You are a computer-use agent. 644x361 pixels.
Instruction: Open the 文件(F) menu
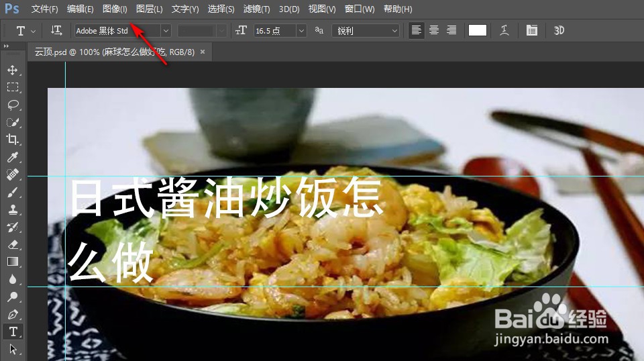tap(45, 9)
